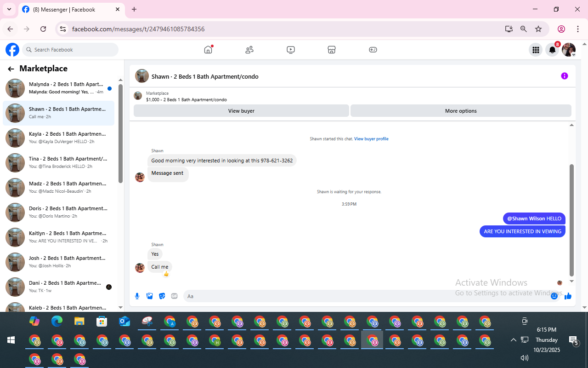The height and width of the screenshot is (368, 588).
Task: Open Microsoft Store from the taskbar
Action: (102, 321)
